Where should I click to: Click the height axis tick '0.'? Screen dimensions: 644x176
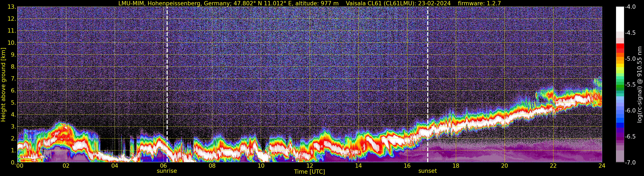point(13,163)
